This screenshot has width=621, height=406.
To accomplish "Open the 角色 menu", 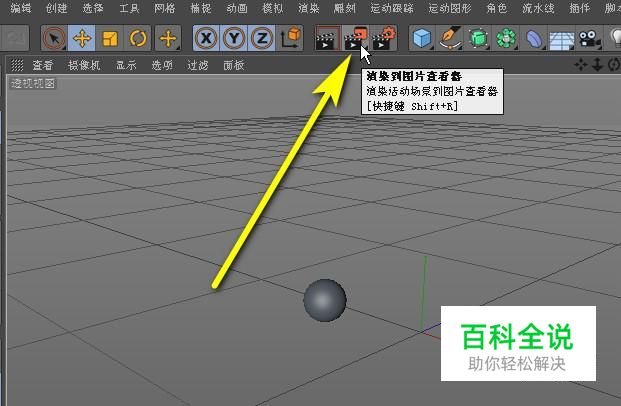I will tap(496, 8).
